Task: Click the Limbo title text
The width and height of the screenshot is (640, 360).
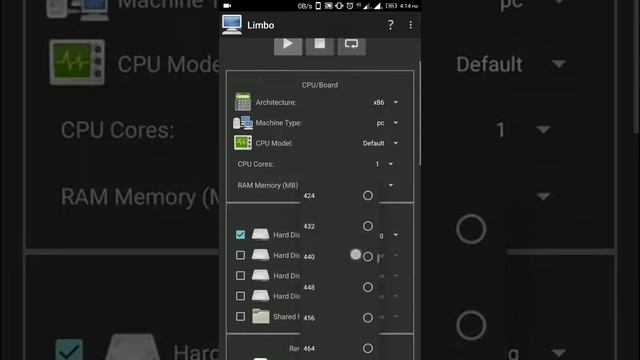Action: pyautogui.click(x=260, y=25)
